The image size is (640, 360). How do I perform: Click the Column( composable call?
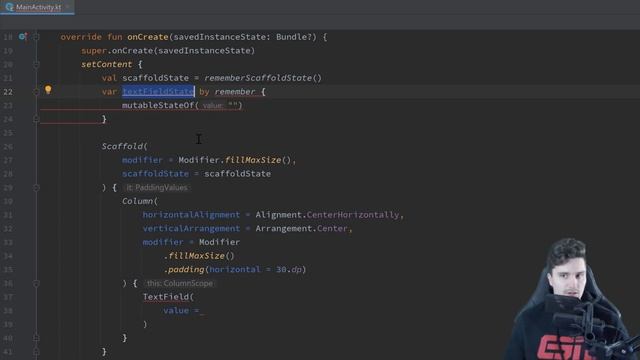[x=140, y=201]
